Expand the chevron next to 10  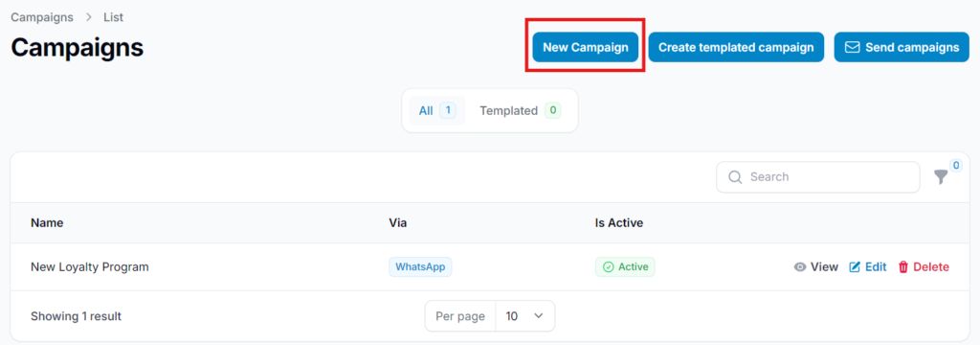pyautogui.click(x=539, y=316)
